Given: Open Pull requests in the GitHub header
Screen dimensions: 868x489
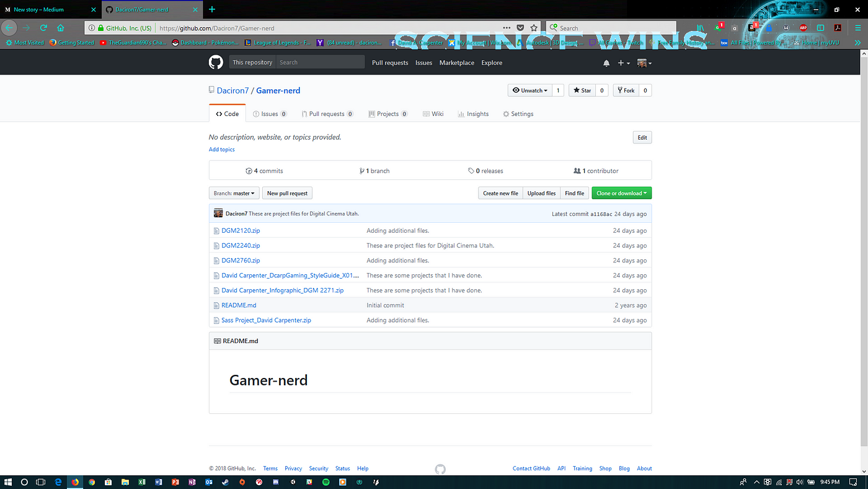Looking at the screenshot, I should [x=390, y=63].
